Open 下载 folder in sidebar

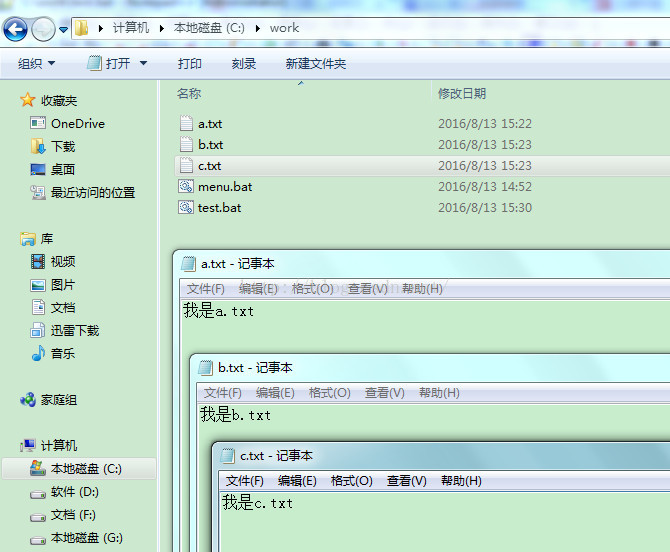click(53, 147)
